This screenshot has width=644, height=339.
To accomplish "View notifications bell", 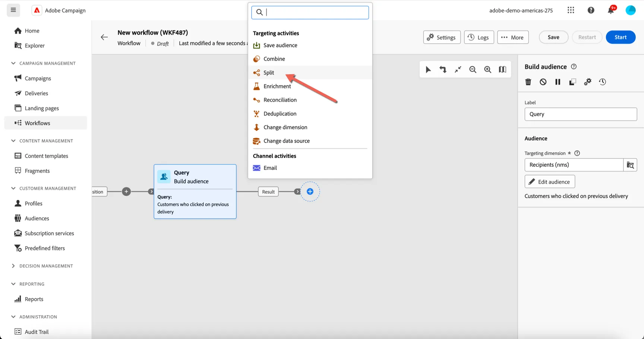I will click(611, 10).
